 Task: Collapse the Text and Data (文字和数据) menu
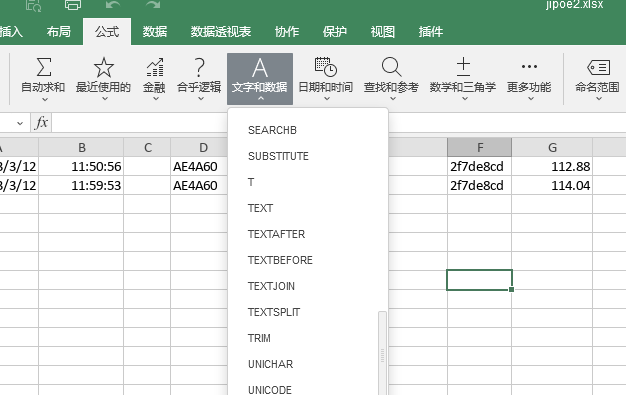[260, 79]
